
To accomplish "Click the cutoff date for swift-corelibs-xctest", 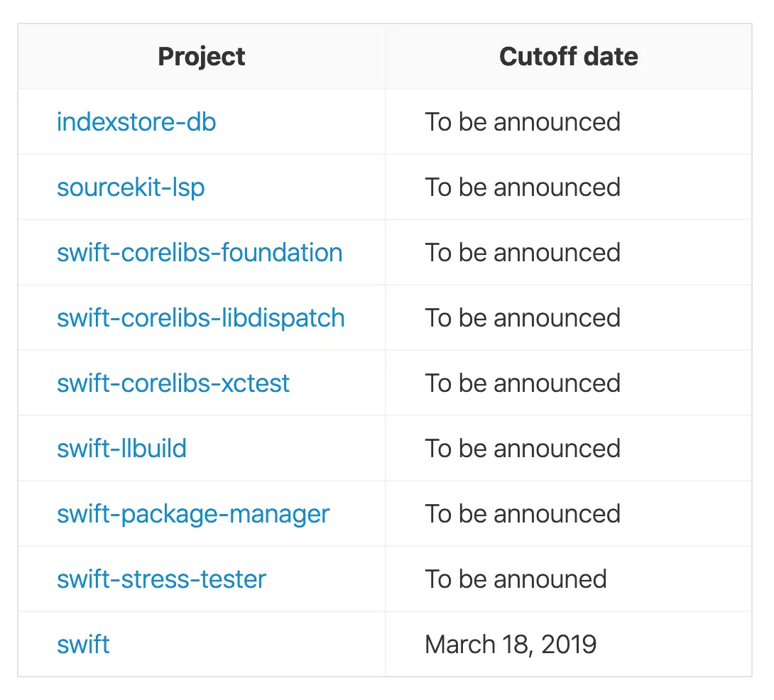I will pyautogui.click(x=523, y=383).
